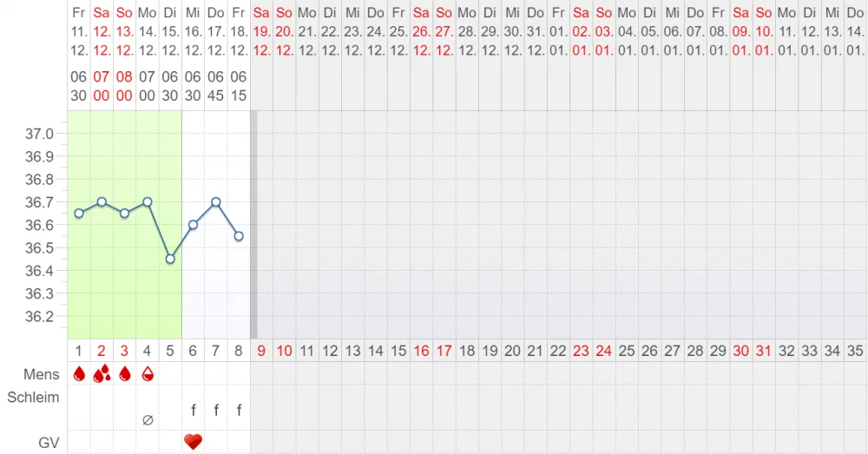Click the date header 'Fr 18.12.'
The image size is (868, 454).
239,31
